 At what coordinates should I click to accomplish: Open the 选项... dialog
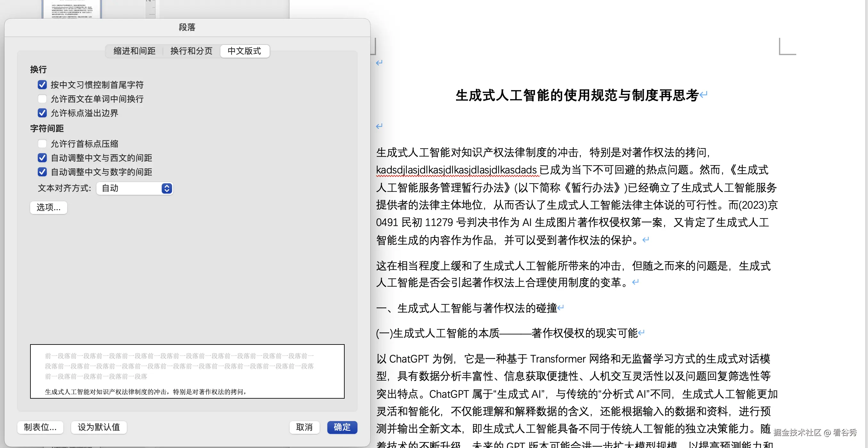click(48, 207)
